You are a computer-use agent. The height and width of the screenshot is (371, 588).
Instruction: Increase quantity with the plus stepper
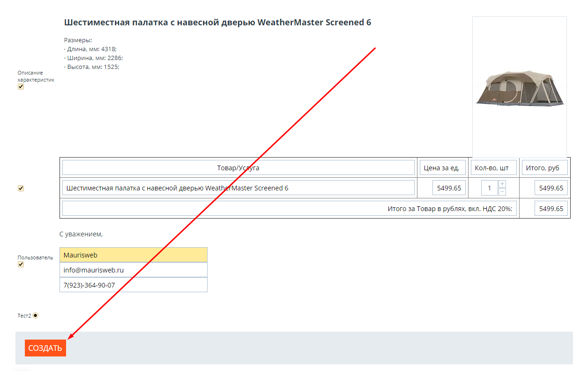(502, 184)
